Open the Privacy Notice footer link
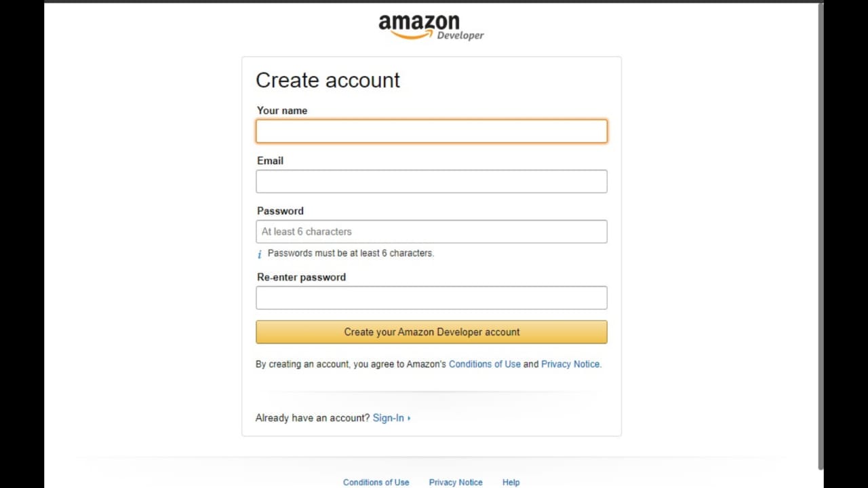 (455, 482)
